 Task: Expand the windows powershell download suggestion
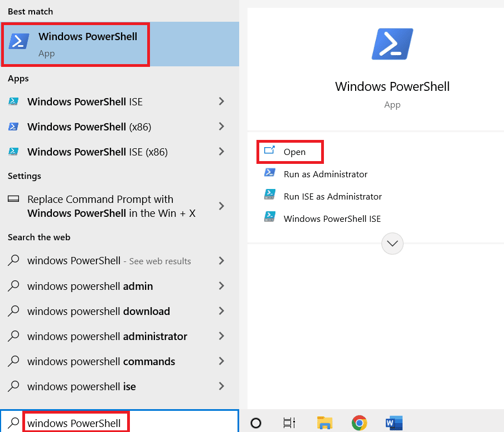click(x=221, y=311)
